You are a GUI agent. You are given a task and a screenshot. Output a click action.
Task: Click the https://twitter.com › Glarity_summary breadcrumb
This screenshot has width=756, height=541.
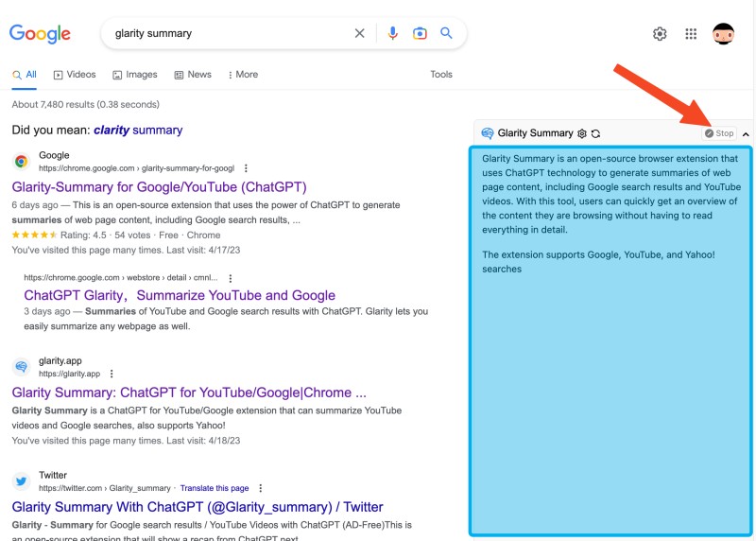105,488
